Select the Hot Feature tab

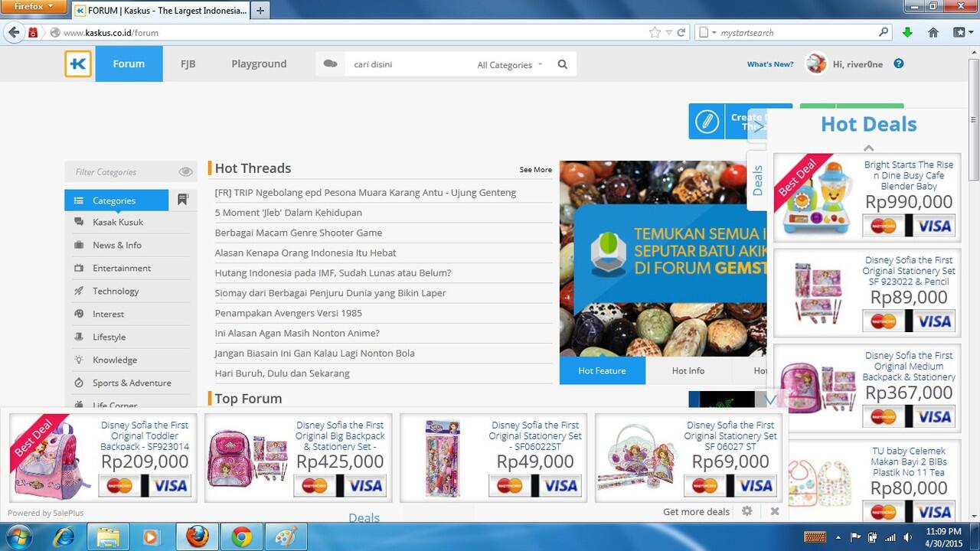point(602,370)
